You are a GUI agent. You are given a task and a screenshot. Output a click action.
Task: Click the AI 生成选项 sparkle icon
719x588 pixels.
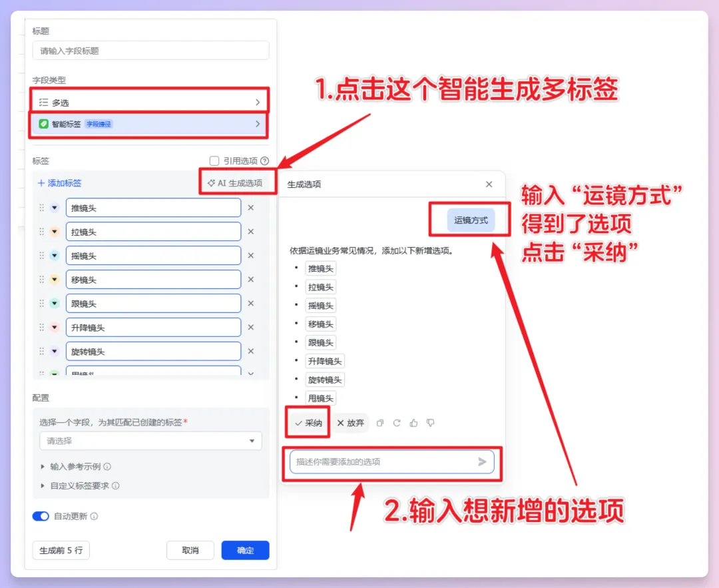pyautogui.click(x=212, y=182)
